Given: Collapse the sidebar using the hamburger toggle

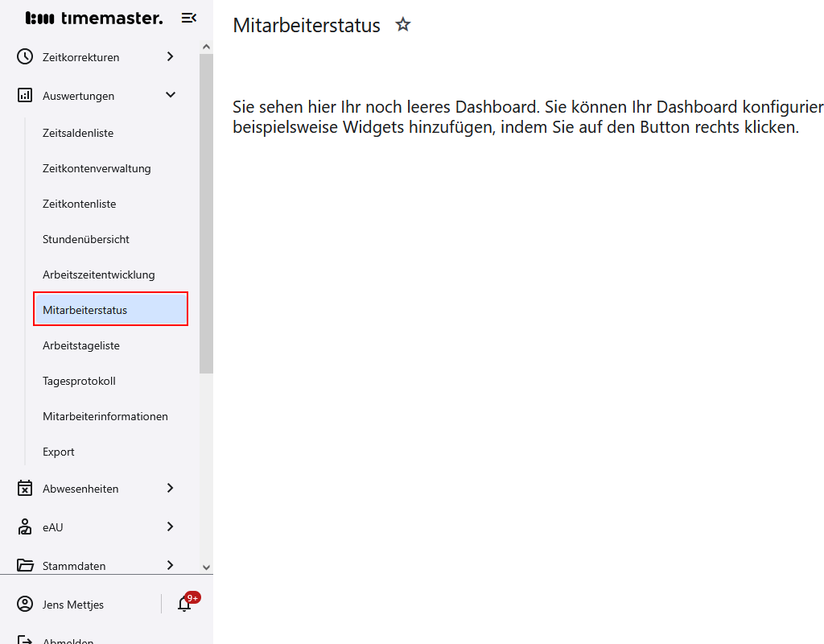Looking at the screenshot, I should 188,17.
